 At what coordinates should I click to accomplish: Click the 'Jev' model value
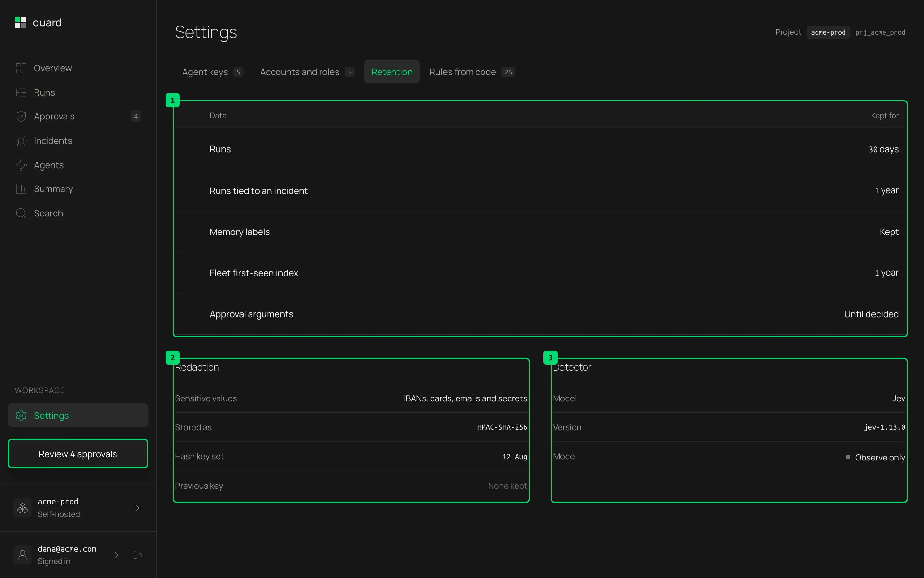(899, 398)
